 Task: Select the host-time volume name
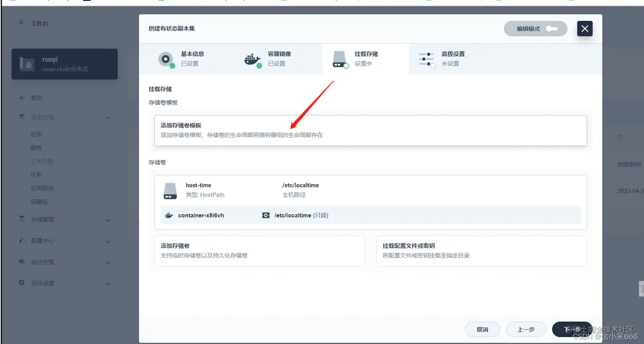[198, 185]
